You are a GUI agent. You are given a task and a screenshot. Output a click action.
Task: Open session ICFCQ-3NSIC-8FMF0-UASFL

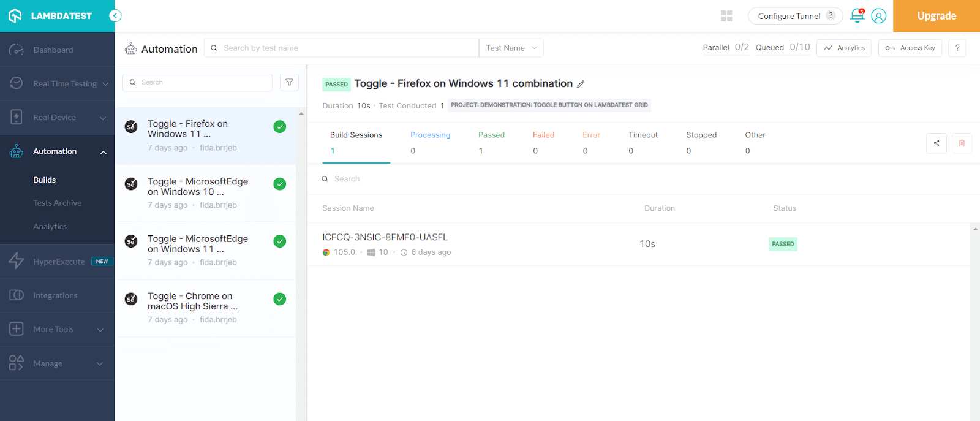click(x=385, y=237)
